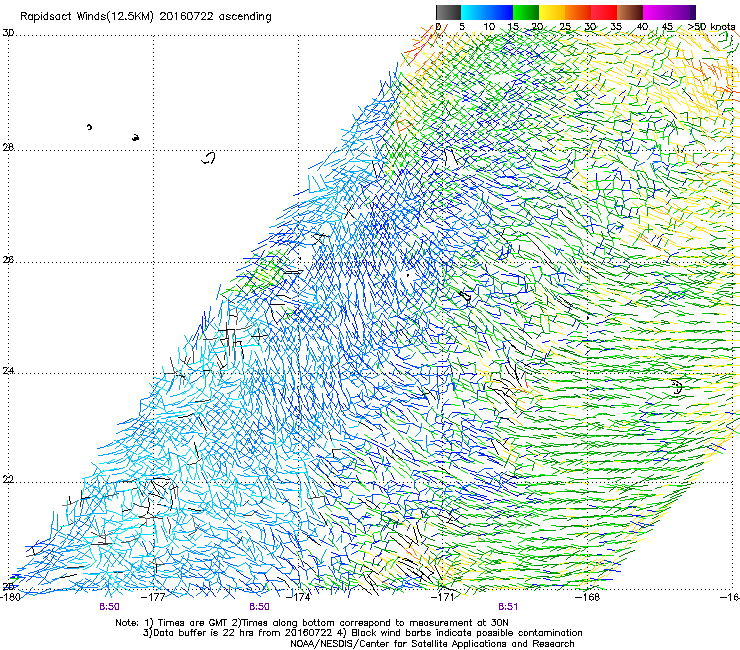Click the legend scale label '10'
The height and width of the screenshot is (650, 740).
point(489,27)
